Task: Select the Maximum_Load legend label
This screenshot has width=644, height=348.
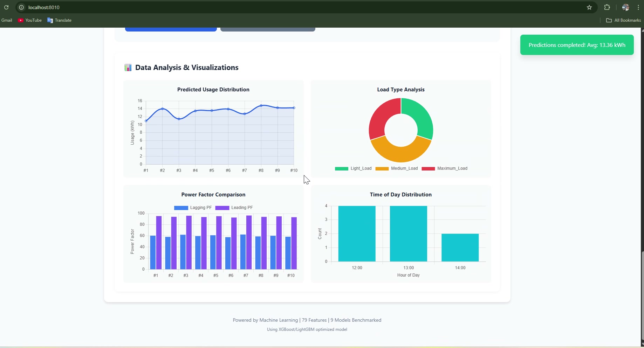Action: pyautogui.click(x=451, y=168)
